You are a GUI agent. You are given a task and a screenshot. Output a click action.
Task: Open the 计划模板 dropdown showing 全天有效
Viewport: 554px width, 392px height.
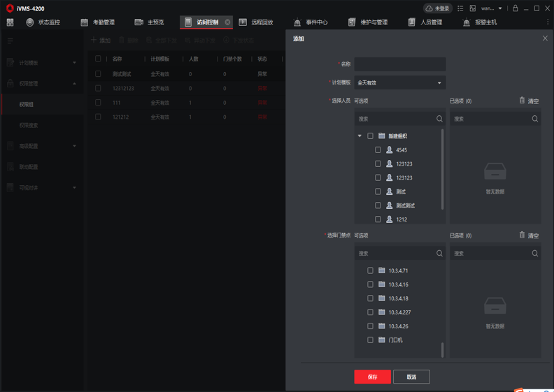tap(399, 82)
